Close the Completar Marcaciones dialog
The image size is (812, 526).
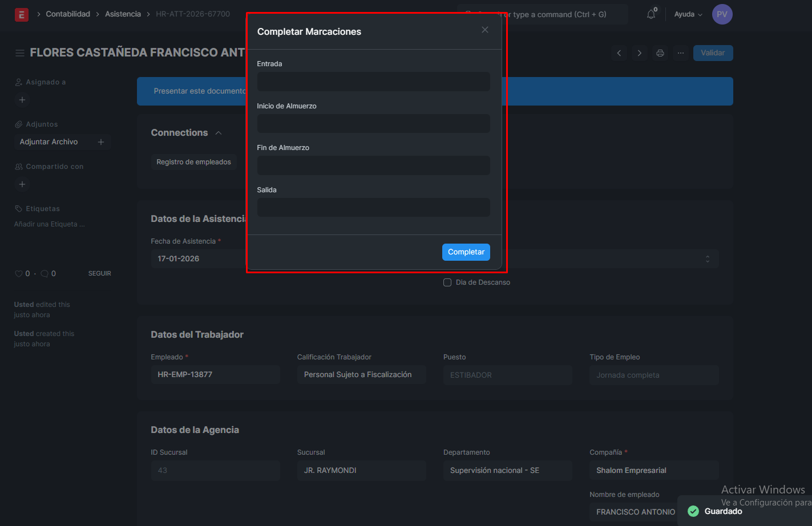point(485,30)
